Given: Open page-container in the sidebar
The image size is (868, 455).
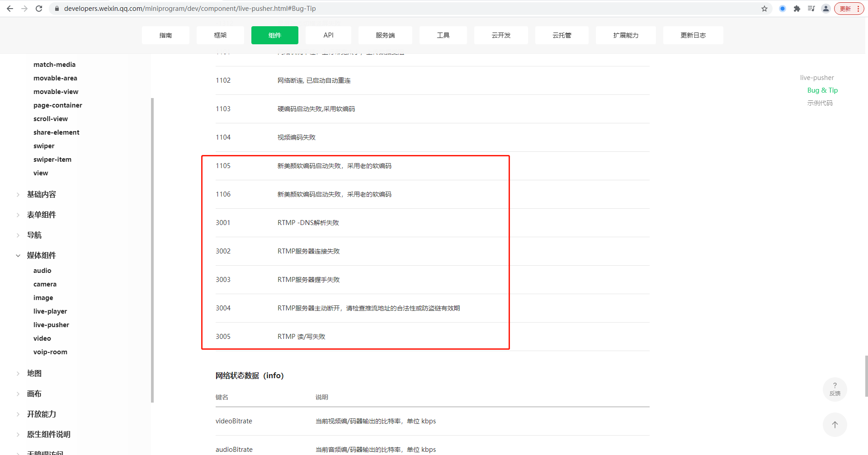Looking at the screenshot, I should coord(58,105).
